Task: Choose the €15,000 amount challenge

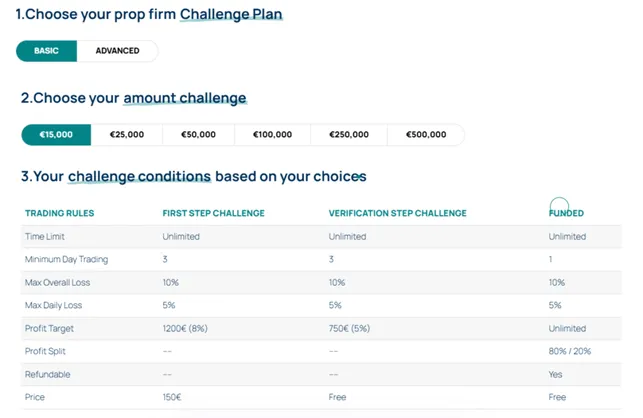Action: pyautogui.click(x=56, y=135)
